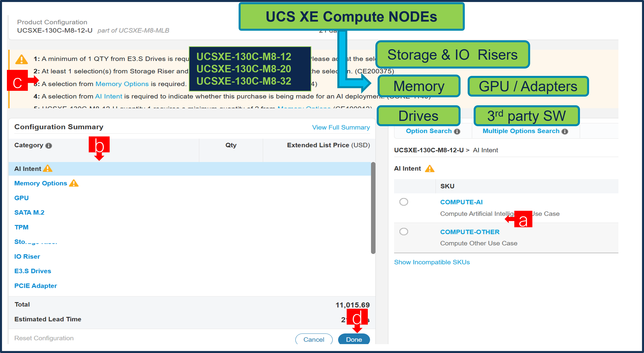The height and width of the screenshot is (353, 644).
Task: Expand the E3.S Drives category
Action: (x=32, y=271)
